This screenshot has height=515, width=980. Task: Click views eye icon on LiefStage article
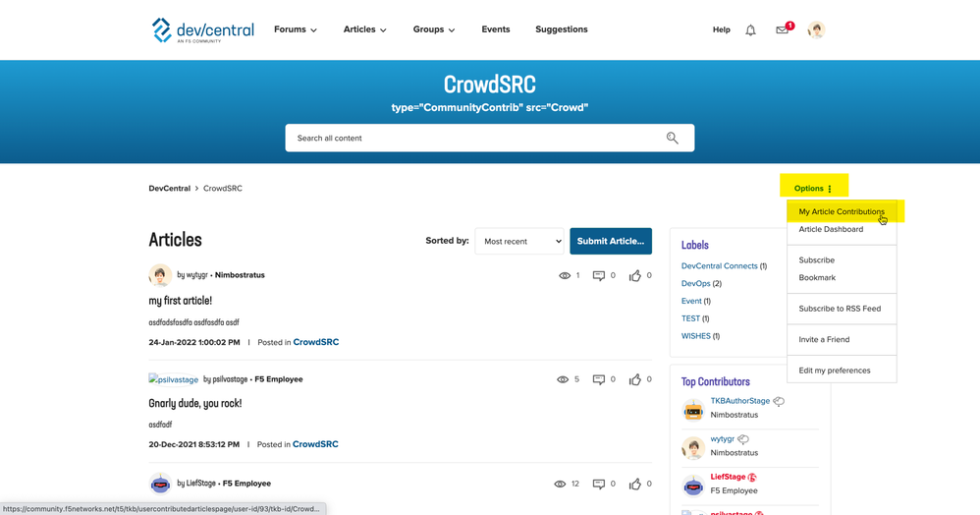pos(560,484)
